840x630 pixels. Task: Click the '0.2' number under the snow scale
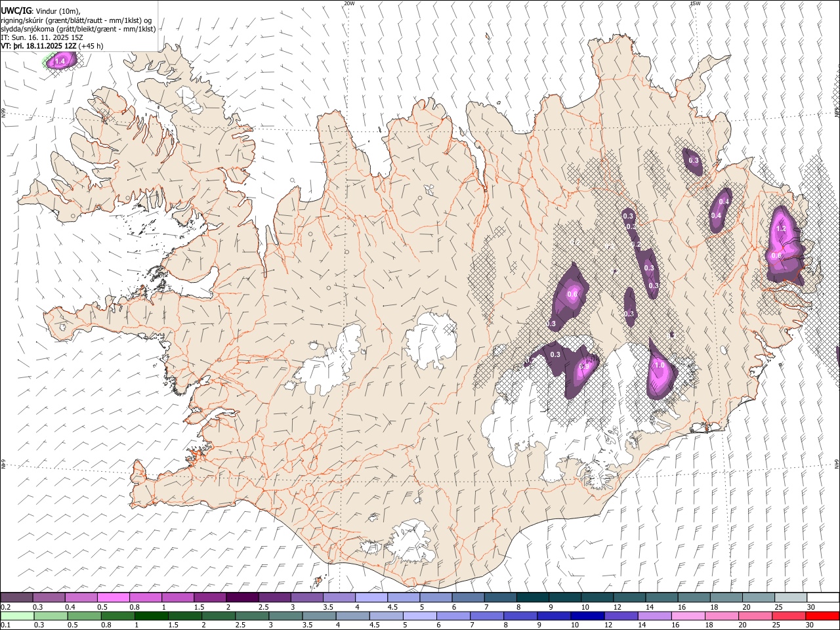(x=5, y=607)
